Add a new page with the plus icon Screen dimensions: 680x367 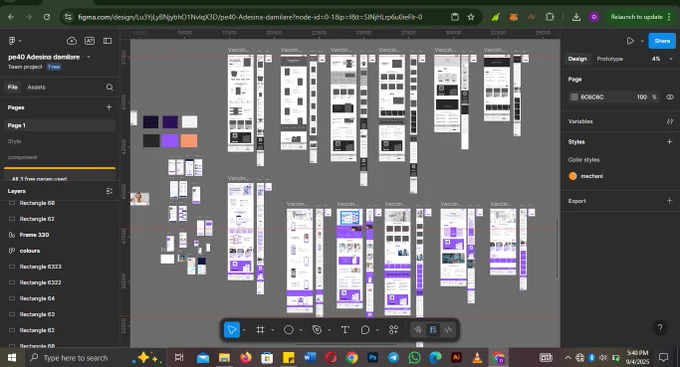[x=109, y=107]
